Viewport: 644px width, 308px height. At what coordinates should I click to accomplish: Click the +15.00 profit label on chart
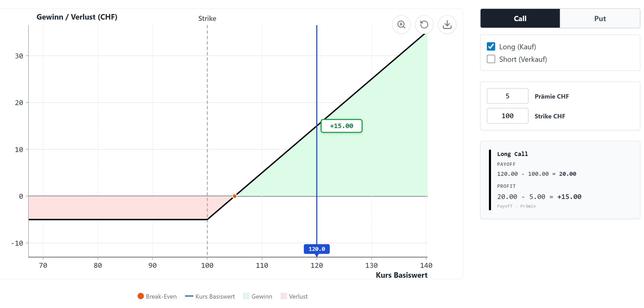(341, 126)
